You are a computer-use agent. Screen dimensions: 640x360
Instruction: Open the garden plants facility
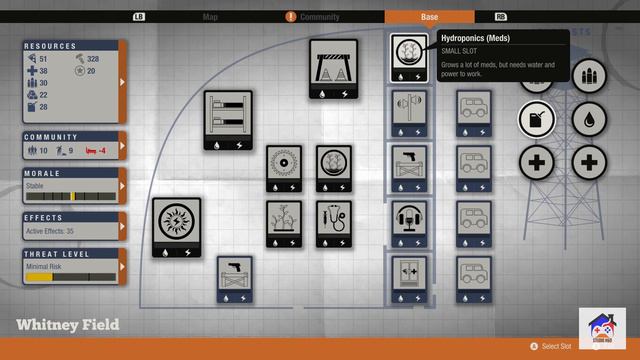(x=284, y=224)
